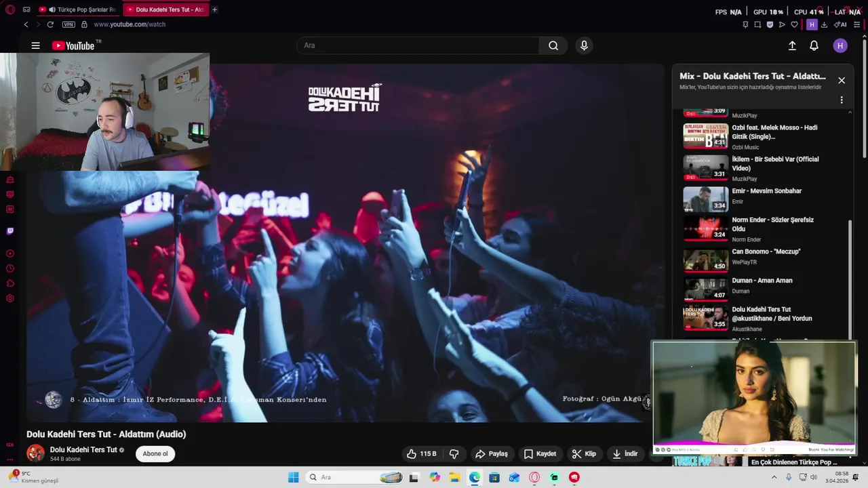The image size is (868, 488).
Task: Share the video with Paylaş
Action: click(492, 454)
